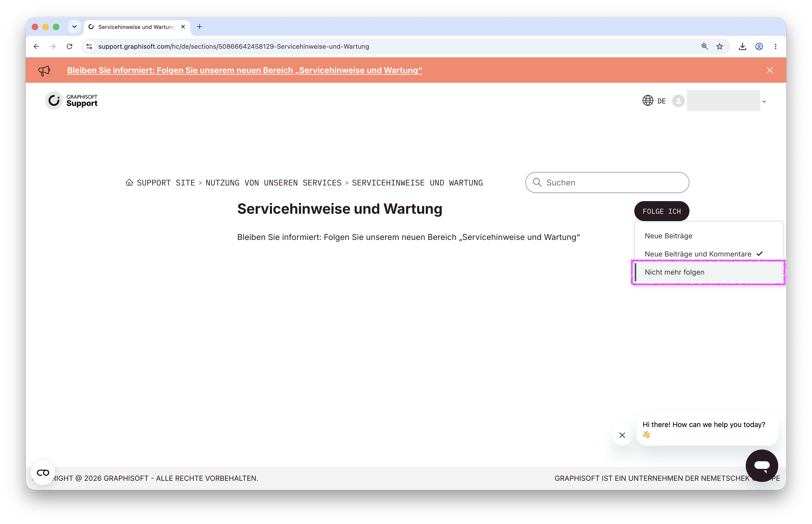Click the search magnifier icon in Suchen
The height and width of the screenshot is (524, 812).
[x=537, y=182]
